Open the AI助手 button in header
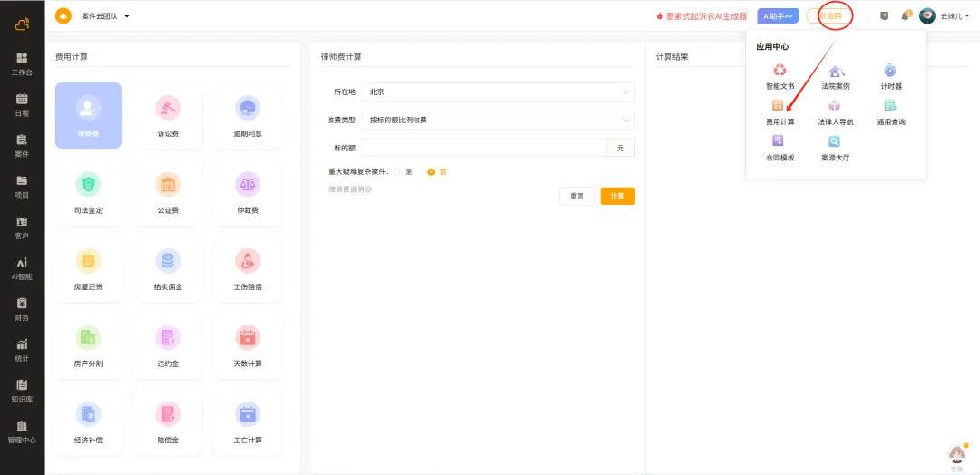980x475 pixels. coord(778,16)
